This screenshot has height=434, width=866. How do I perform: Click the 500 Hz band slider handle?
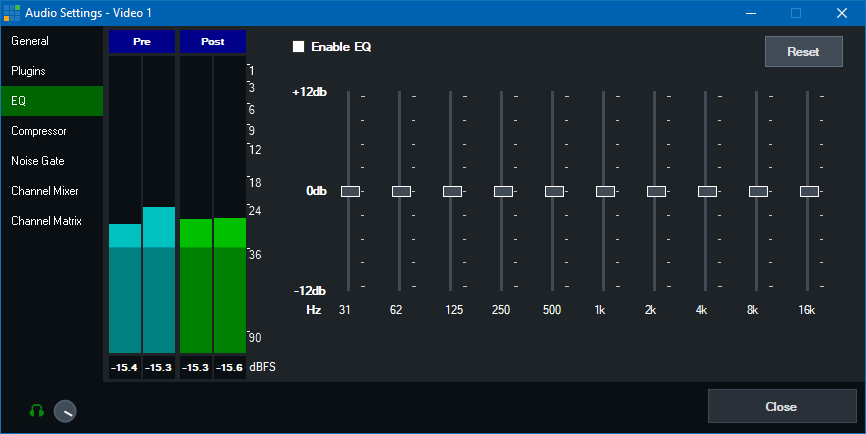coord(554,191)
